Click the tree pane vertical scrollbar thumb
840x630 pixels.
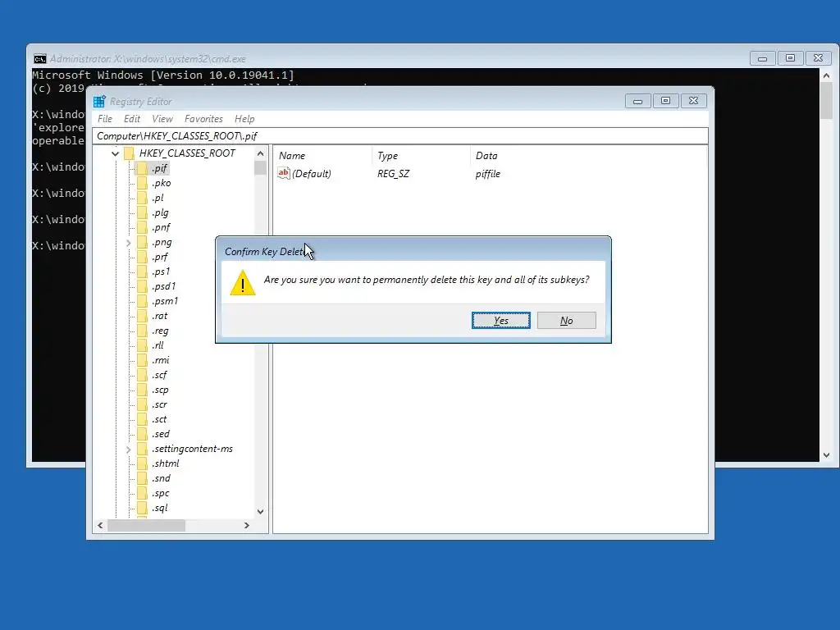260,167
